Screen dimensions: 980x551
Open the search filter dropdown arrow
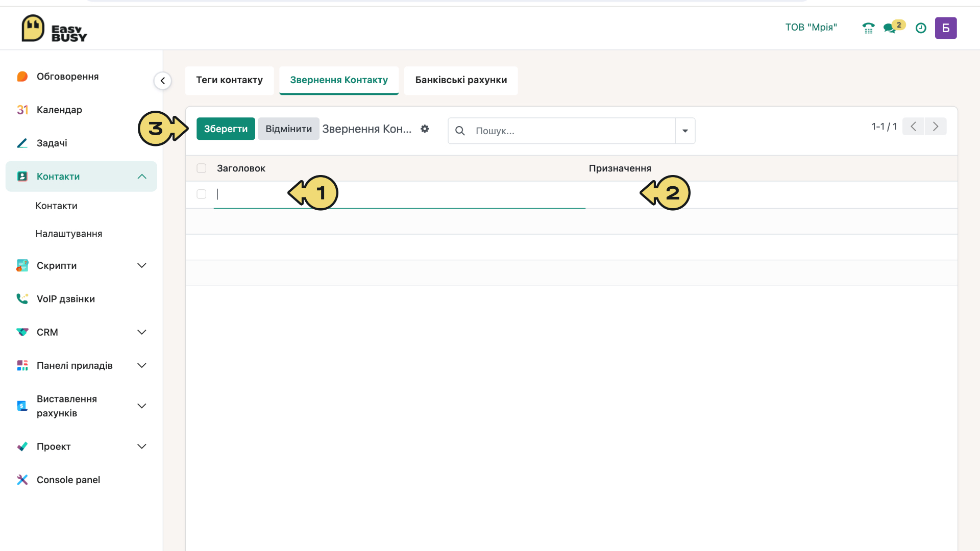(x=685, y=131)
